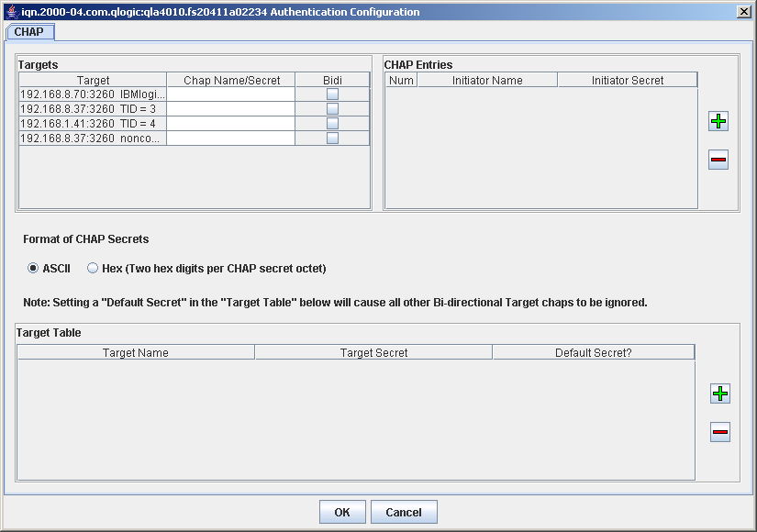
Task: Add a row to Target Table
Action: click(720, 393)
